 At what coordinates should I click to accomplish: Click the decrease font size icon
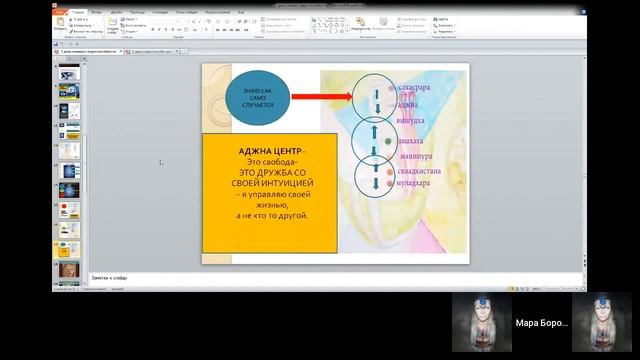[199, 21]
